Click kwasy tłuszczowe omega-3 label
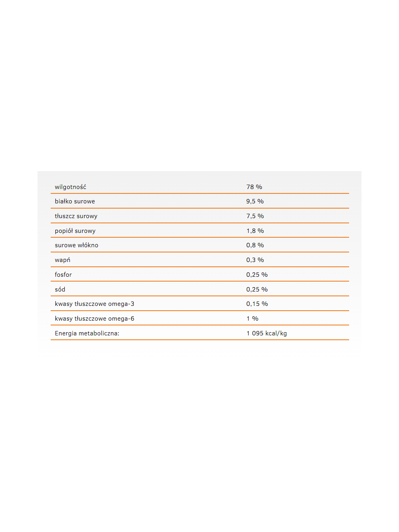The height and width of the screenshot is (532, 399). pos(95,304)
